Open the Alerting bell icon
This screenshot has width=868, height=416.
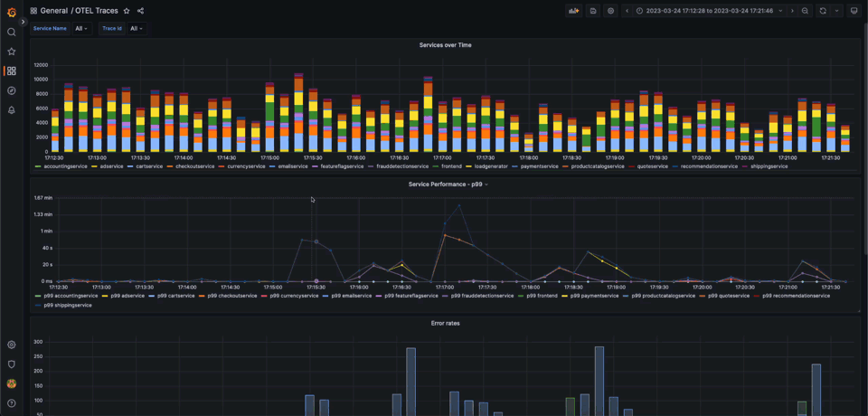tap(12, 110)
